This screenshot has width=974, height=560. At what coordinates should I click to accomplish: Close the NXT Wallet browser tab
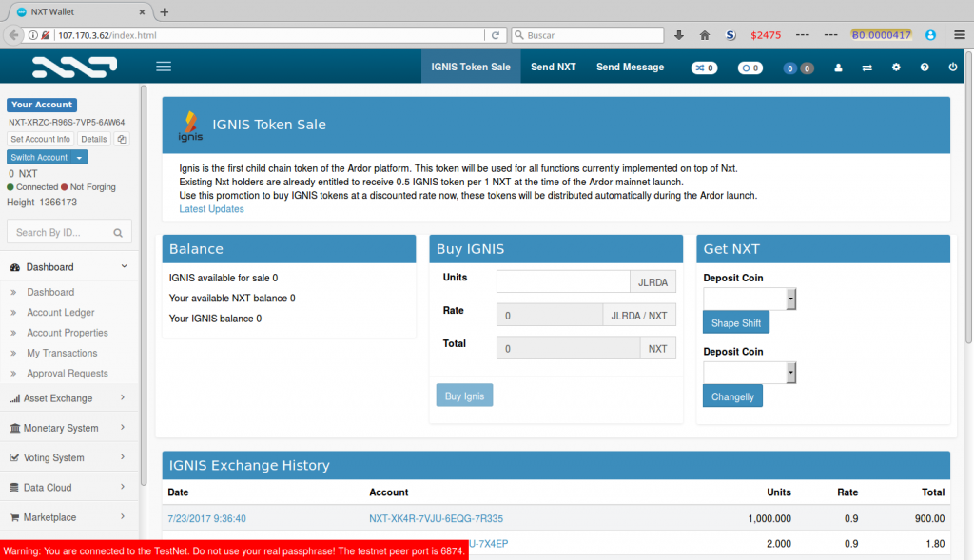[142, 11]
